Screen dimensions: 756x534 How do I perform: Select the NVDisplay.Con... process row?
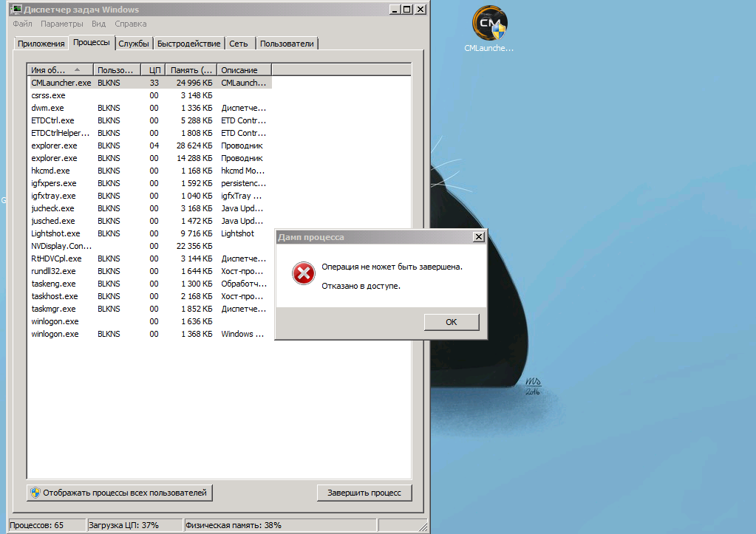coord(150,246)
